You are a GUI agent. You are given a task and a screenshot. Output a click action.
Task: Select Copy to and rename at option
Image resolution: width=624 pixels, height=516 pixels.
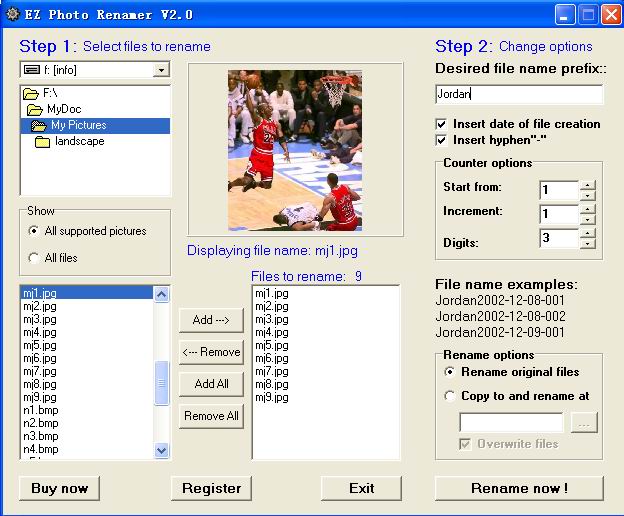tap(449, 396)
